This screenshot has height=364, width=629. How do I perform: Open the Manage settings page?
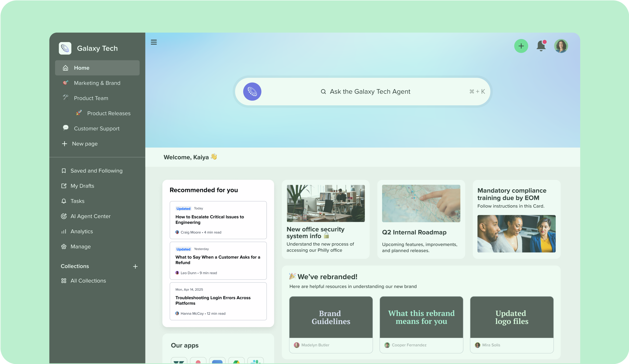coord(80,246)
